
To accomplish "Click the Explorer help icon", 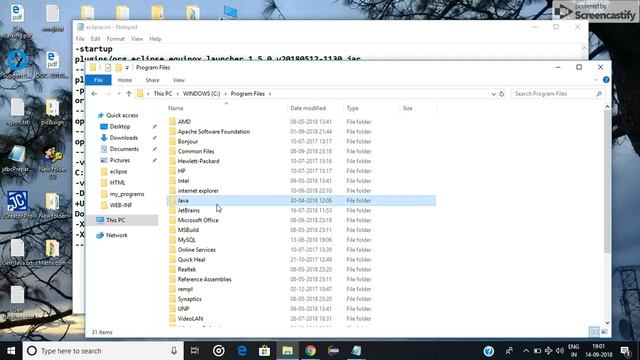I will 606,80.
